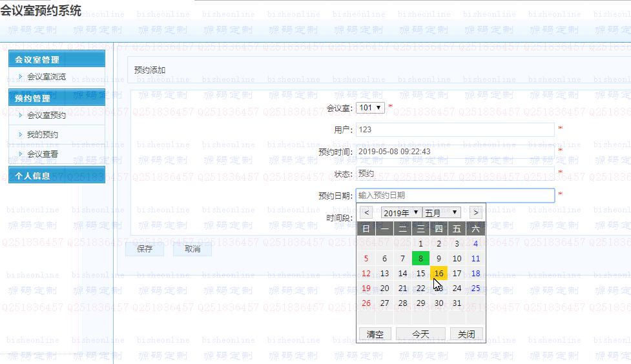
Task: Select May 31 in calendar
Action: pyautogui.click(x=457, y=303)
